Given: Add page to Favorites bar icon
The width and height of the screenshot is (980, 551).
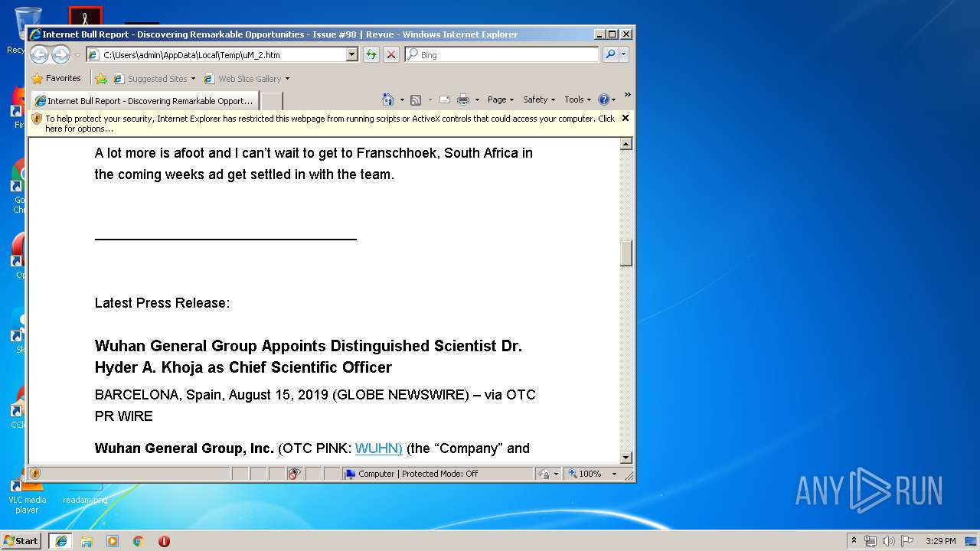Looking at the screenshot, I should click(101, 78).
